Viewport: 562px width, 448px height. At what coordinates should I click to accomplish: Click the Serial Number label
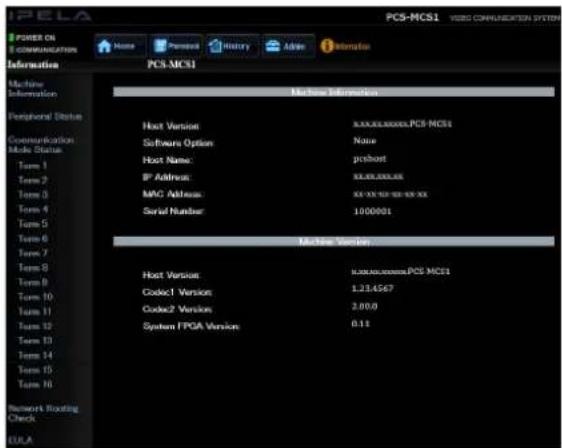tap(173, 211)
